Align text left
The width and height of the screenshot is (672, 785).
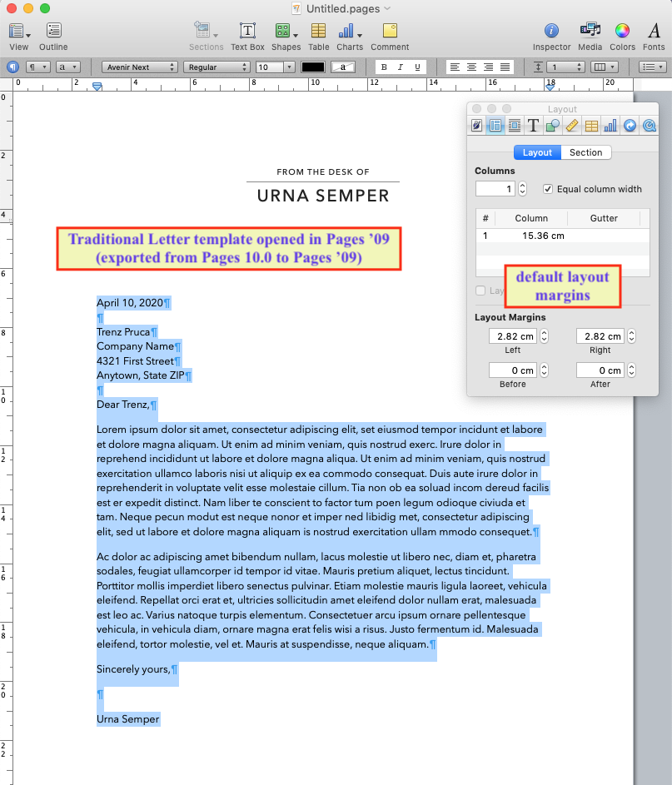pos(455,67)
